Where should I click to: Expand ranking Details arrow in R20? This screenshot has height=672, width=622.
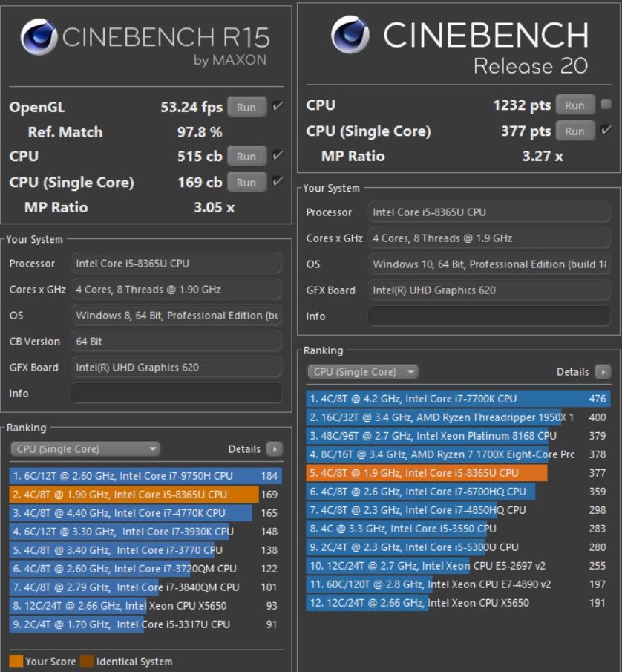[603, 371]
